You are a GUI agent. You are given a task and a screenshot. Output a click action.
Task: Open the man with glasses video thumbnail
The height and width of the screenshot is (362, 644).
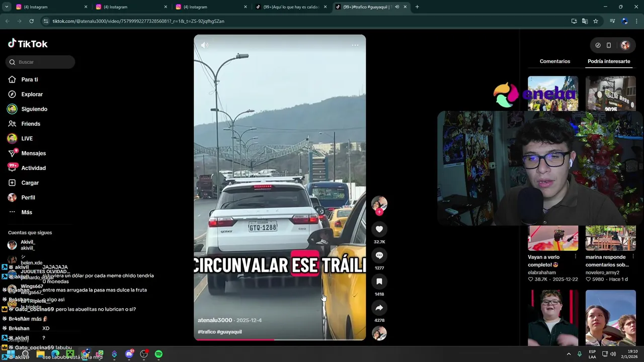[553, 318]
